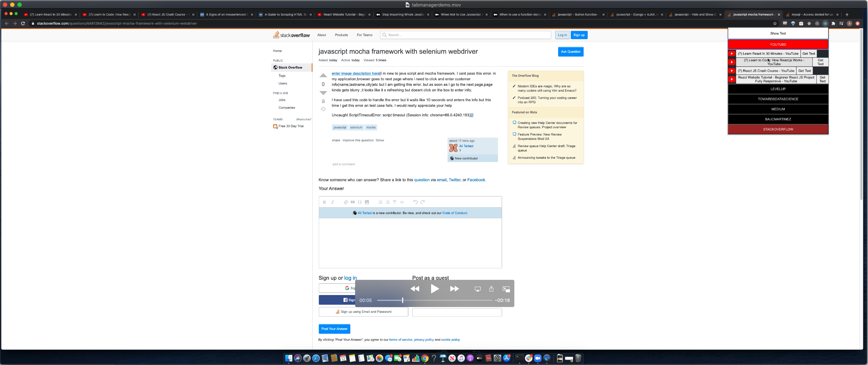The height and width of the screenshot is (365, 868).
Task: Open the Jobs link in sidebar
Action: pyautogui.click(x=282, y=100)
